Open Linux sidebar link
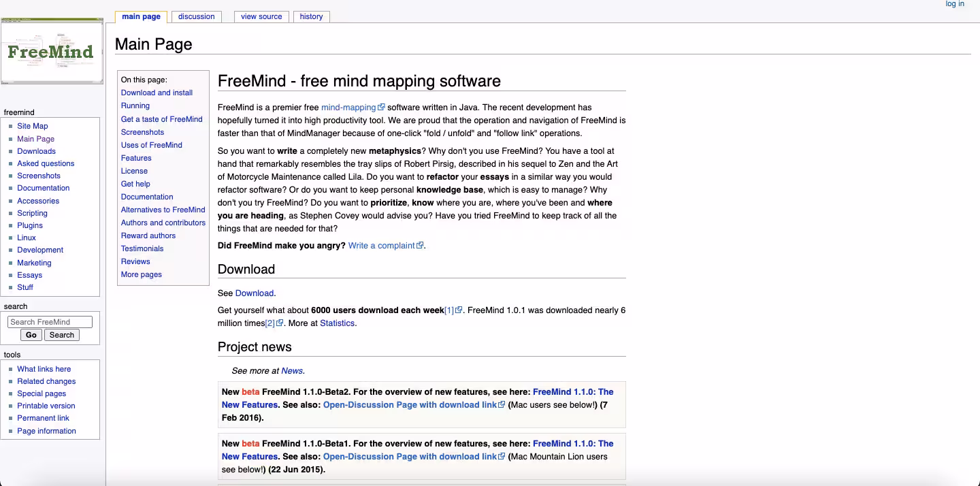This screenshot has width=980, height=486. coord(27,238)
